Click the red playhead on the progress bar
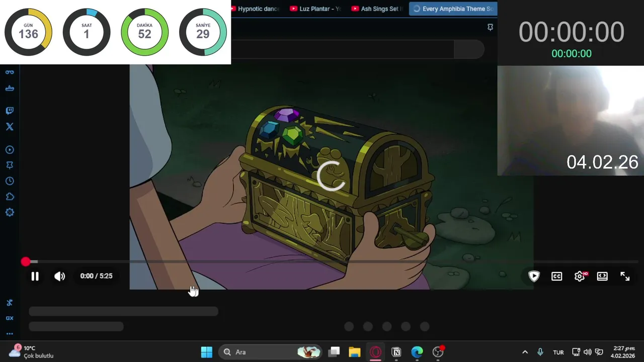The width and height of the screenshot is (644, 362). tap(26, 261)
